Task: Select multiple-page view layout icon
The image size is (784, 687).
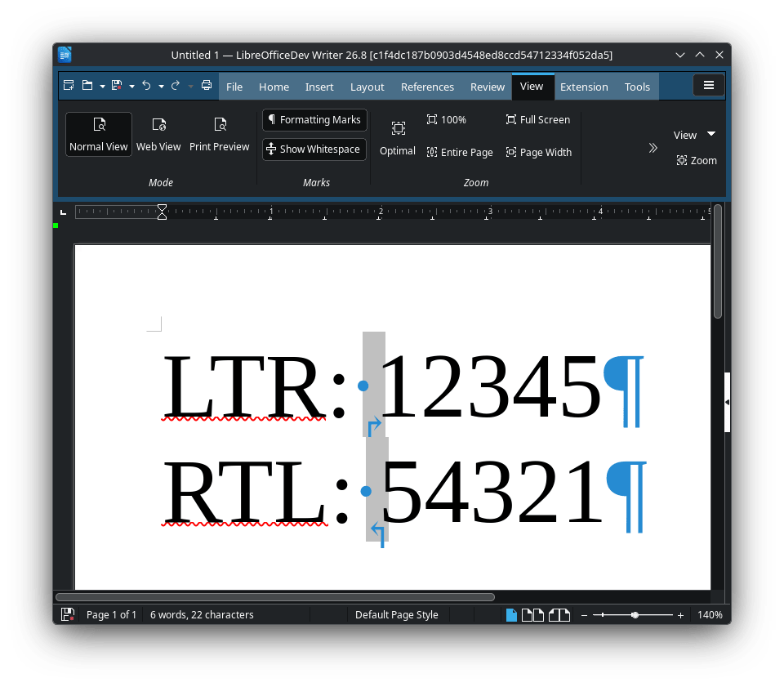Action: (x=532, y=615)
